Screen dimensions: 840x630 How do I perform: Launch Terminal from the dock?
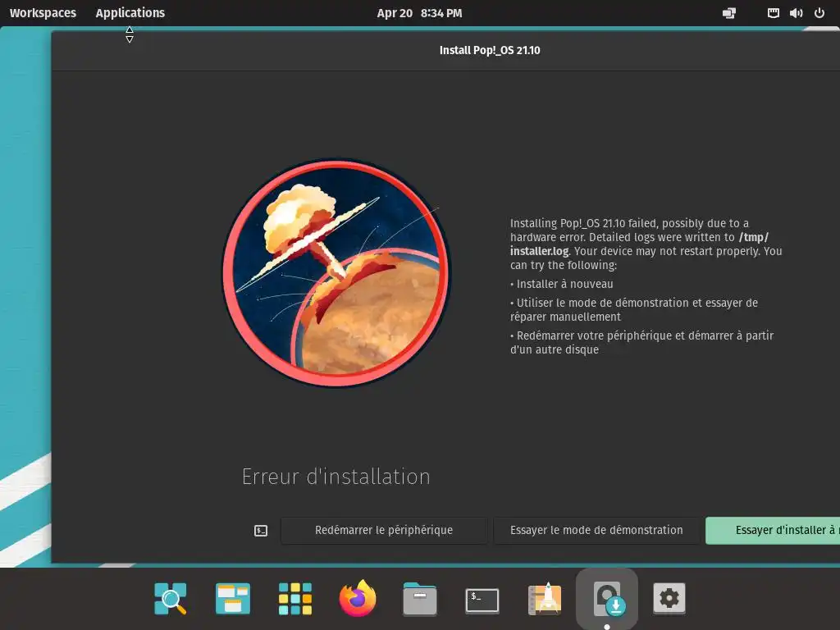coord(482,600)
